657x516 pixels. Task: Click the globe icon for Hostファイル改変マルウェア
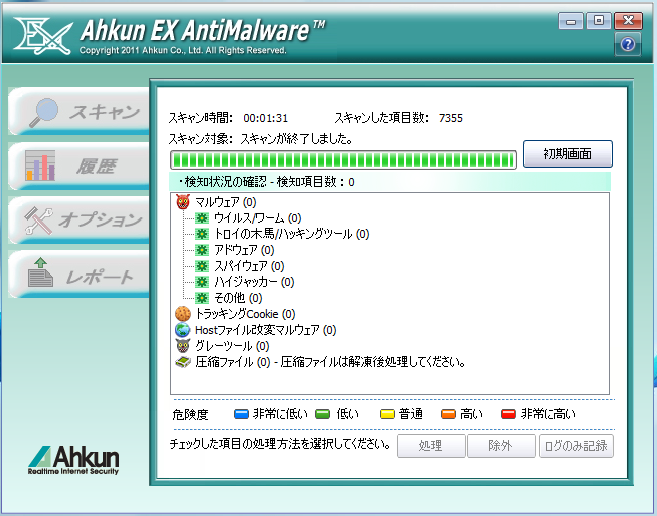tap(183, 330)
